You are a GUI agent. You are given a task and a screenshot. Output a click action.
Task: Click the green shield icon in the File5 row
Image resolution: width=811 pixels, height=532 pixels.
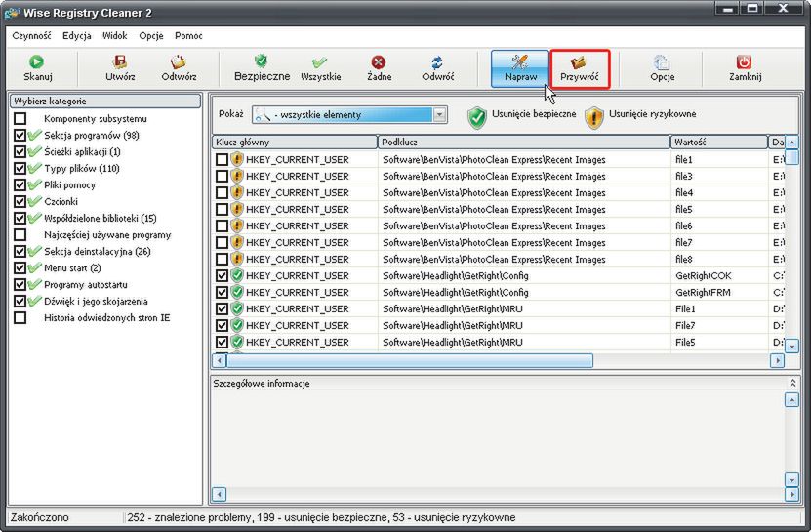[x=237, y=342]
